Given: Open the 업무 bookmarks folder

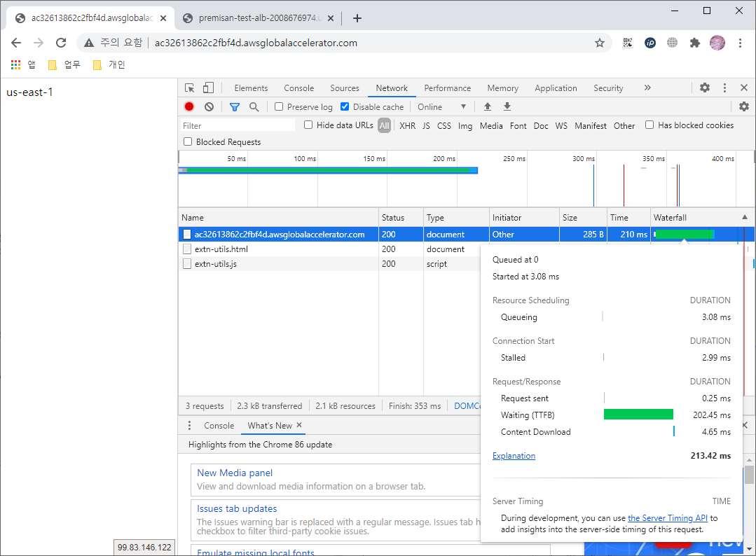Looking at the screenshot, I should coord(64,64).
